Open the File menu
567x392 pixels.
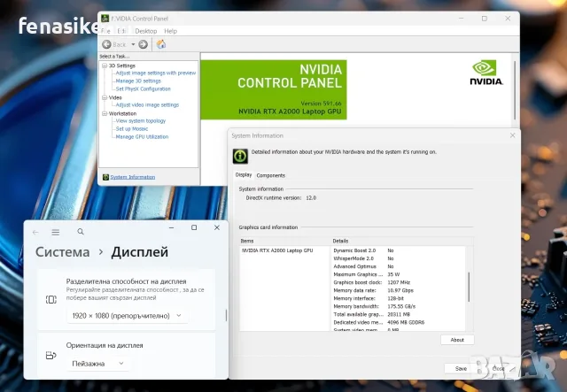click(105, 31)
